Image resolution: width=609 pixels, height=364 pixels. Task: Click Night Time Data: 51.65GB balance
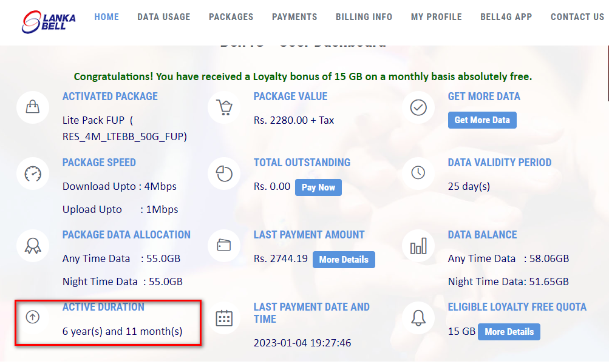(x=508, y=281)
